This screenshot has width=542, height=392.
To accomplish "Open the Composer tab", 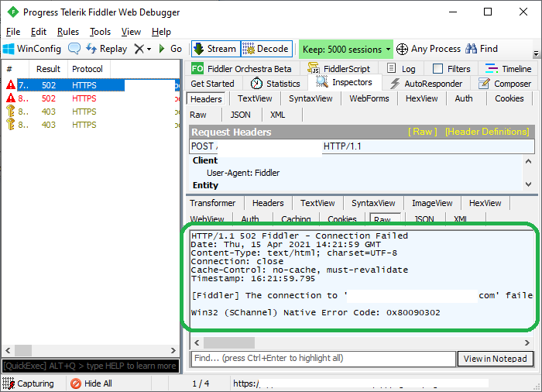I will pyautogui.click(x=505, y=84).
